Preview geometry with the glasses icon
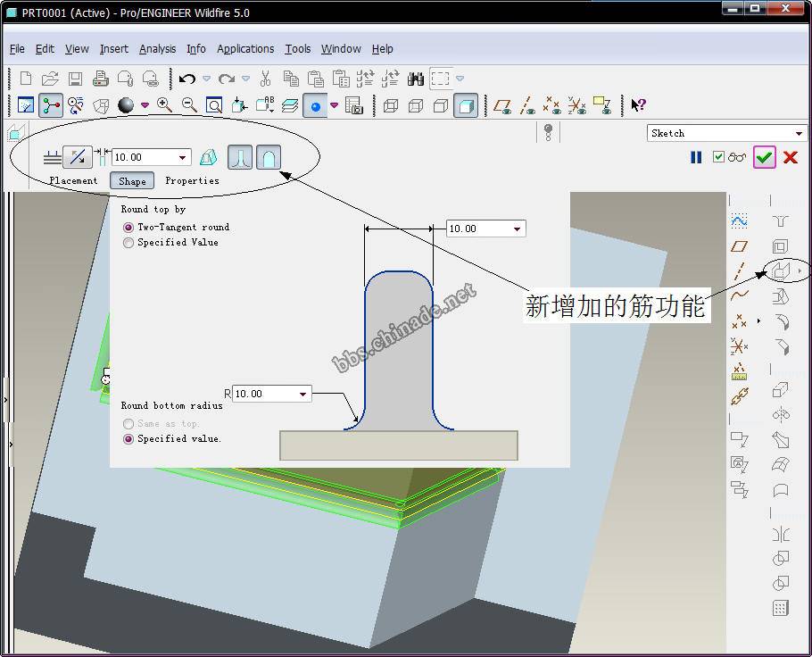Image resolution: width=812 pixels, height=657 pixels. 737,157
